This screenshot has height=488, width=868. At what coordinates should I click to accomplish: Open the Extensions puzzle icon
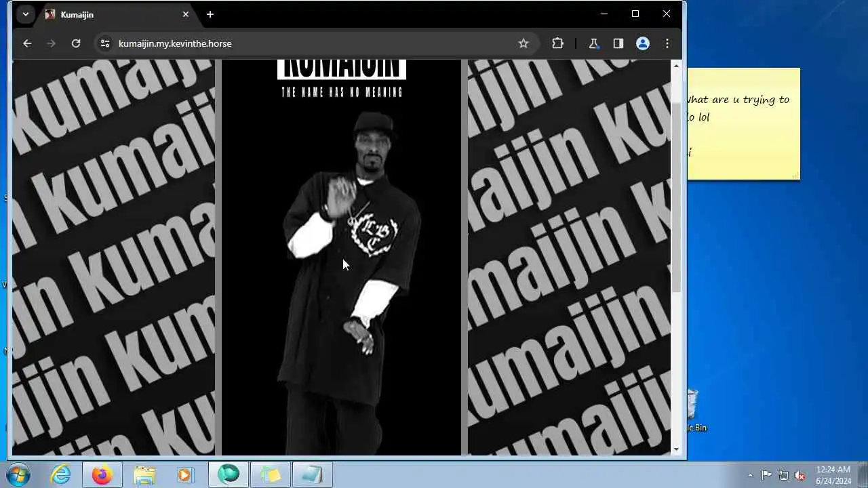point(557,43)
